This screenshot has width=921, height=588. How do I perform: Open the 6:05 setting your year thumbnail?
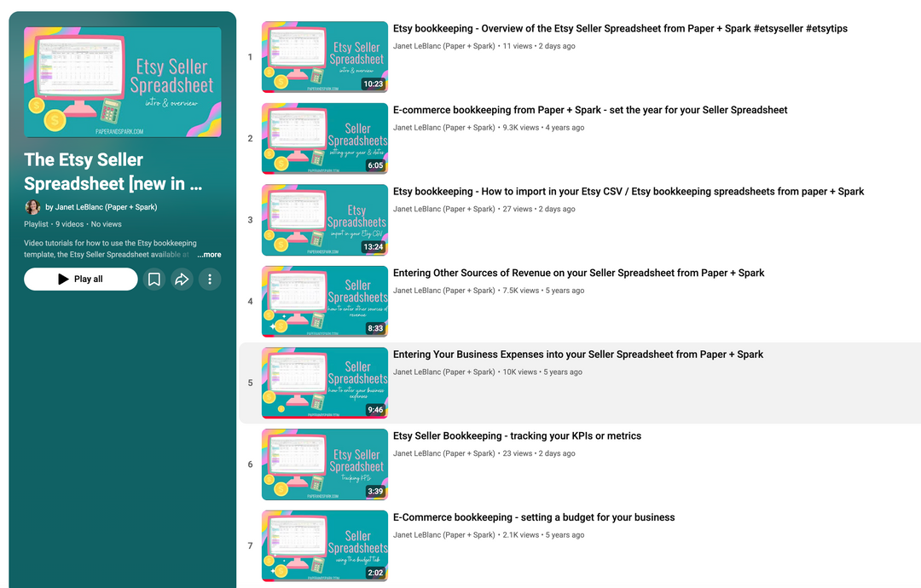pyautogui.click(x=325, y=138)
